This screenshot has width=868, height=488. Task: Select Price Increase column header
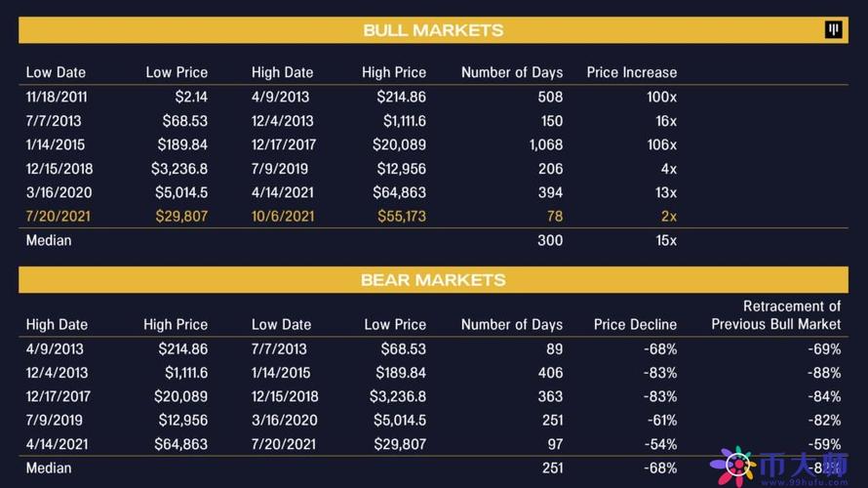click(x=631, y=72)
